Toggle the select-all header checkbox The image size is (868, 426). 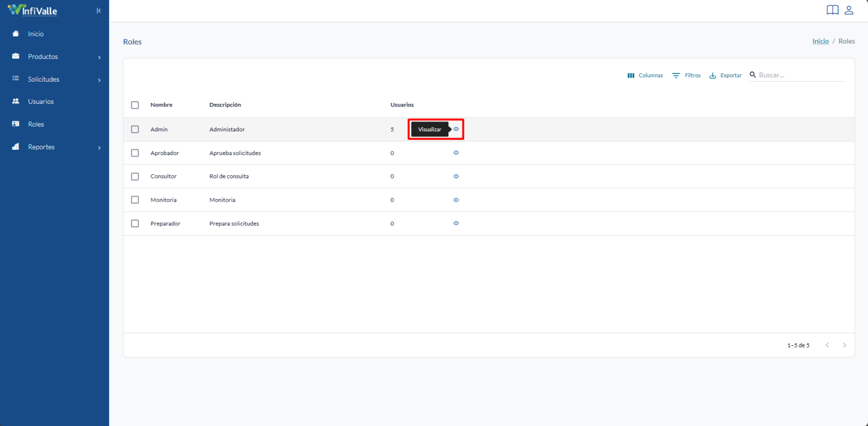click(135, 105)
